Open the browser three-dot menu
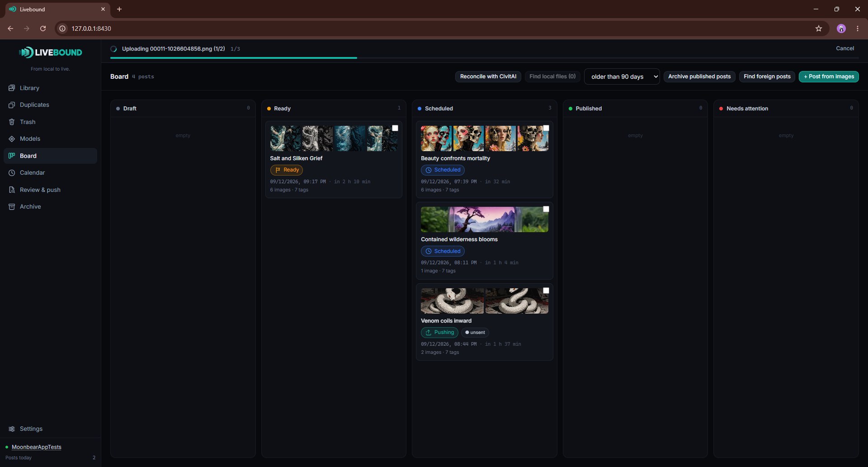The width and height of the screenshot is (868, 467). coord(858,29)
